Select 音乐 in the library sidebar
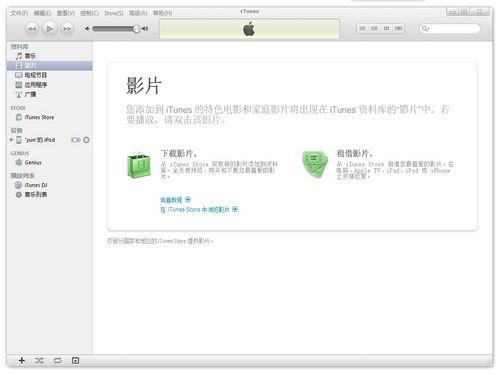This screenshot has width=500, height=375. pyautogui.click(x=49, y=56)
